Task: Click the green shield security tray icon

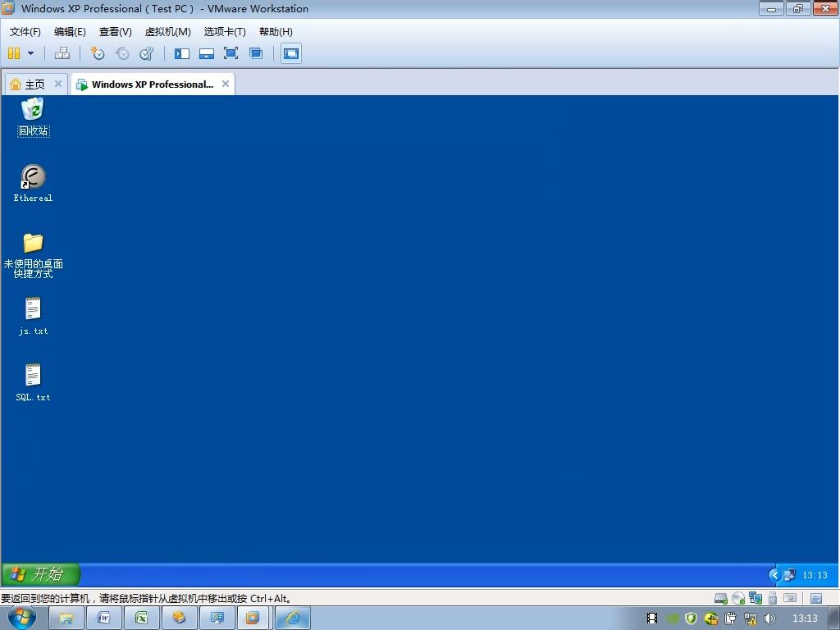Action: (691, 619)
